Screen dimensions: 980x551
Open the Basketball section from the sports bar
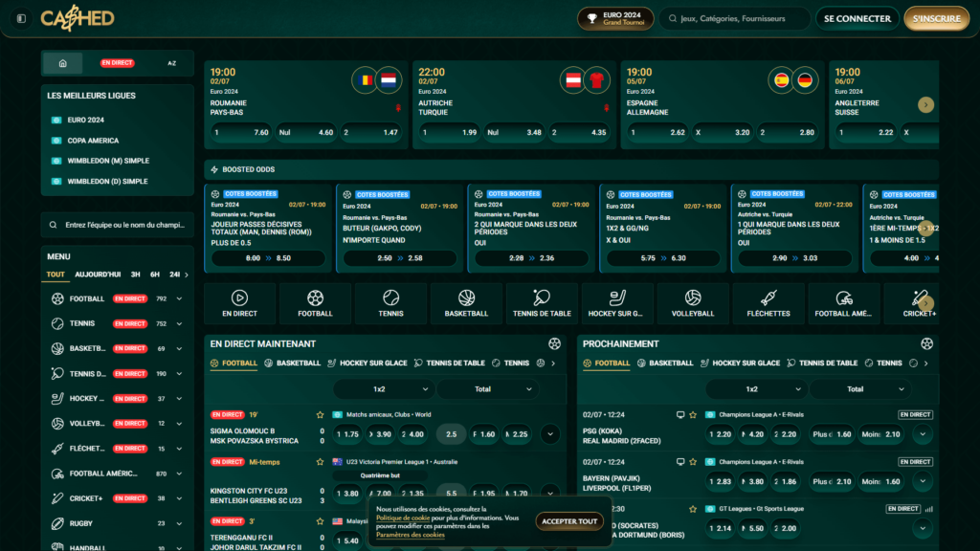coord(466,303)
